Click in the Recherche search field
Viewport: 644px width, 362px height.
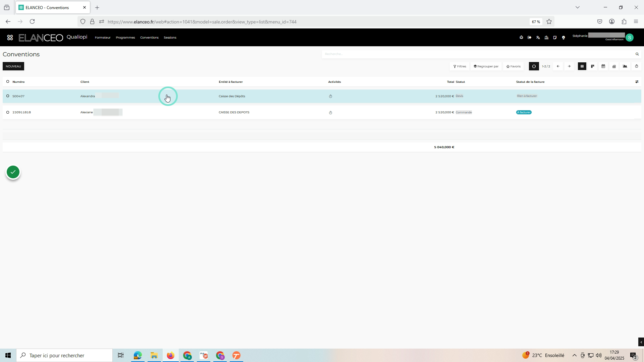coord(478,54)
